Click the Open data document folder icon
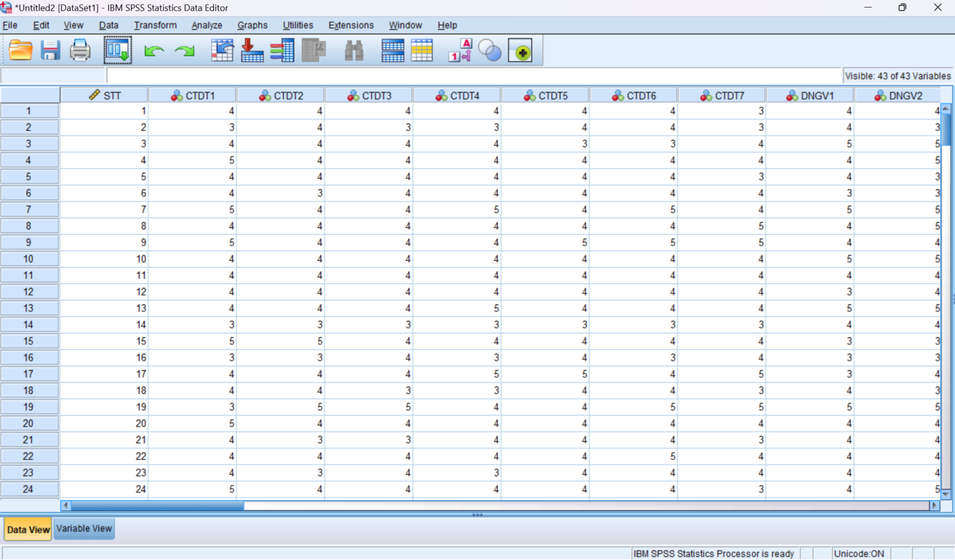This screenshot has height=560, width=955. pos(21,50)
